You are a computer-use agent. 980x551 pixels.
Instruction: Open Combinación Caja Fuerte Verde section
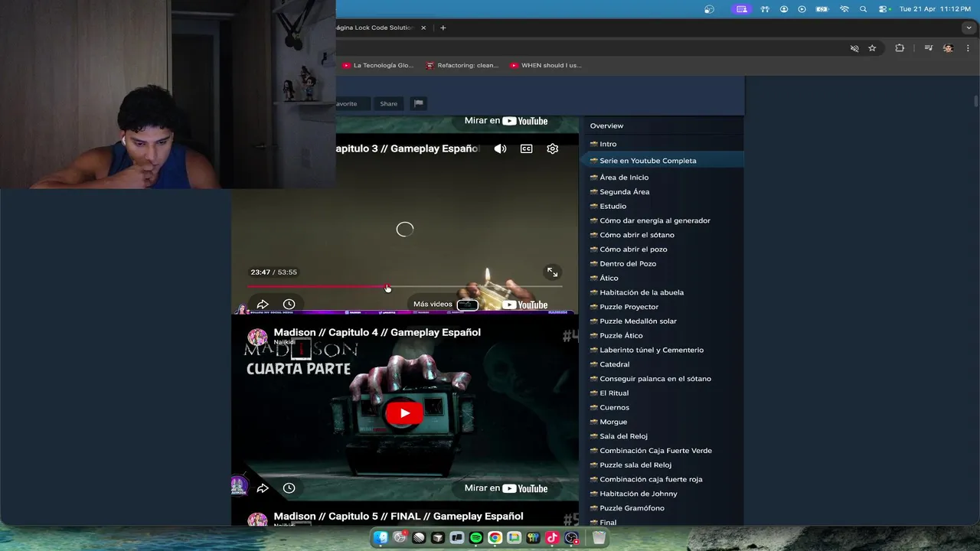click(655, 451)
